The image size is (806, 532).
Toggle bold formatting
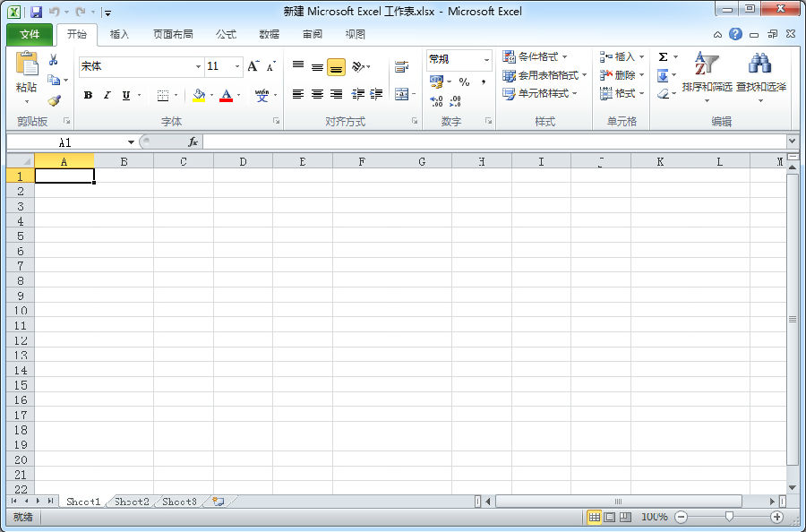click(88, 95)
